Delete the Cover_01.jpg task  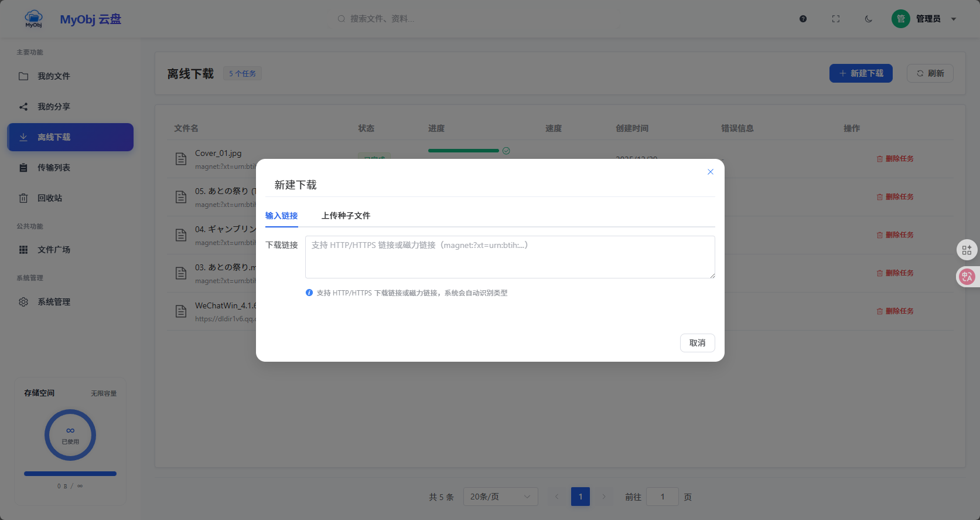pos(895,159)
